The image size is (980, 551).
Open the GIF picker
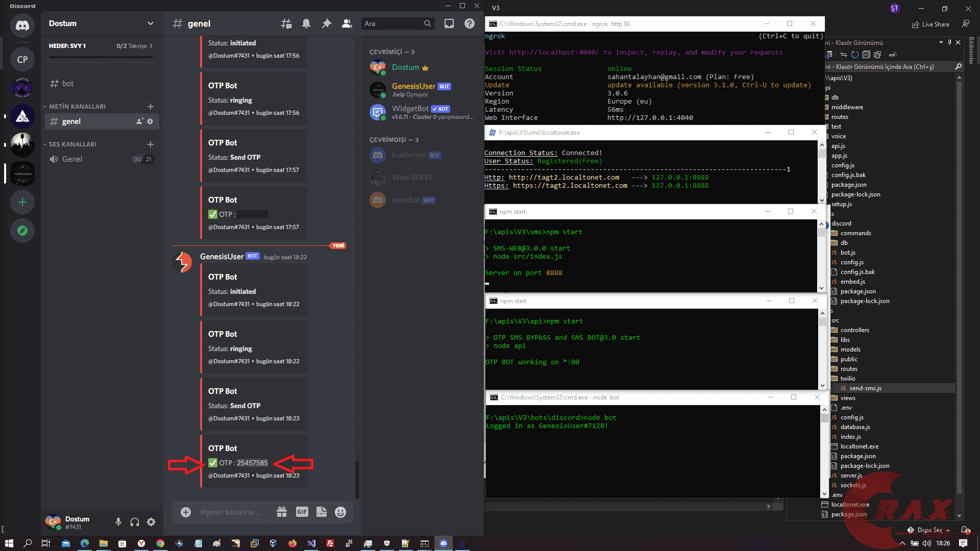pos(302,512)
